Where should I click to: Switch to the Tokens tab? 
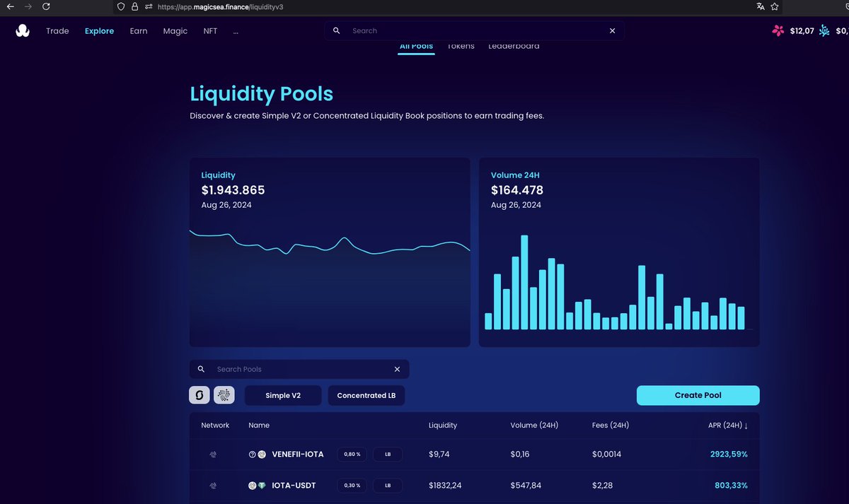pyautogui.click(x=461, y=45)
